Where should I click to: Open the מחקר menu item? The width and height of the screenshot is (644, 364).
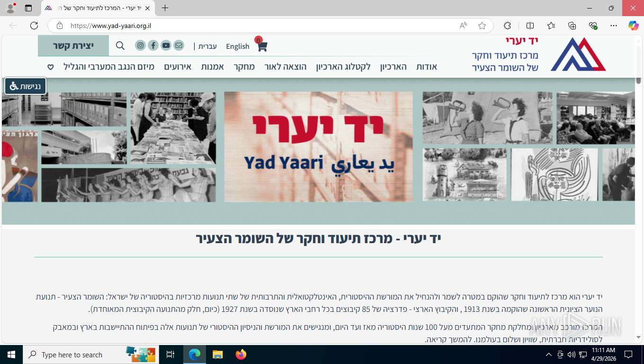click(x=244, y=67)
